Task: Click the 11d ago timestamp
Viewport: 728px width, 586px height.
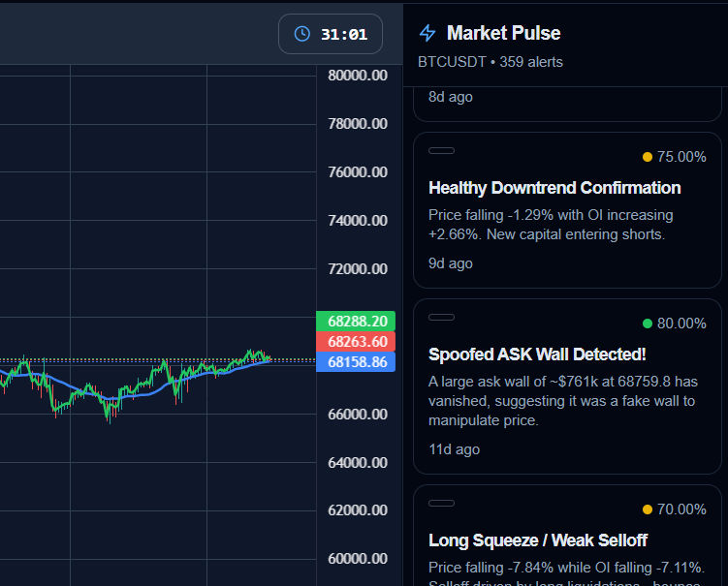Action: coord(454,449)
